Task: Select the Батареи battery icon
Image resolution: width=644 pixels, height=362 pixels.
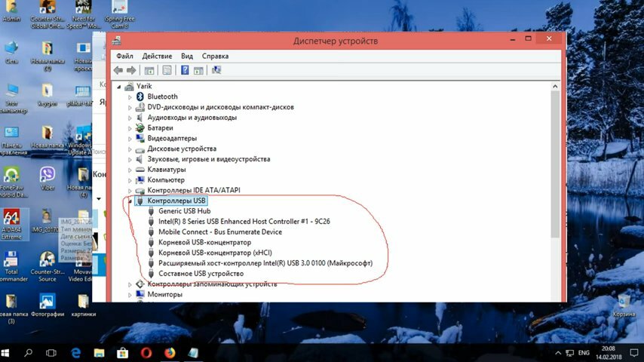Action: click(x=140, y=127)
